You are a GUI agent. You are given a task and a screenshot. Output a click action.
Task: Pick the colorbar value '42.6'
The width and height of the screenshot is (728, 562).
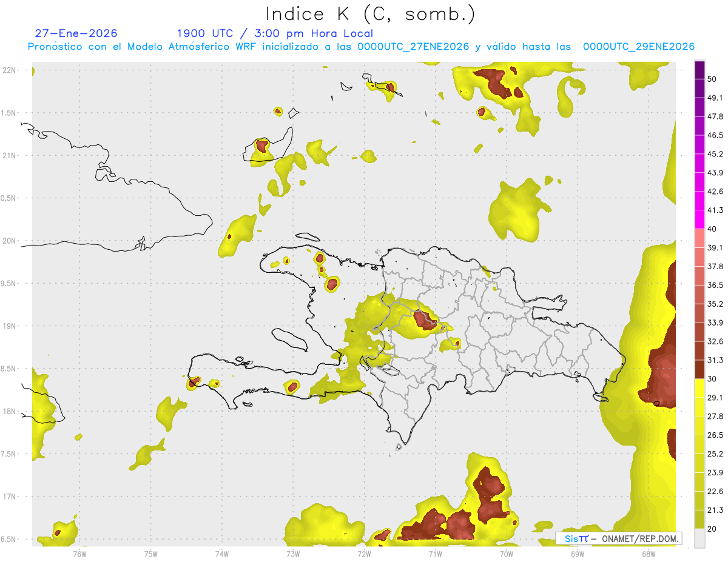[x=715, y=192]
